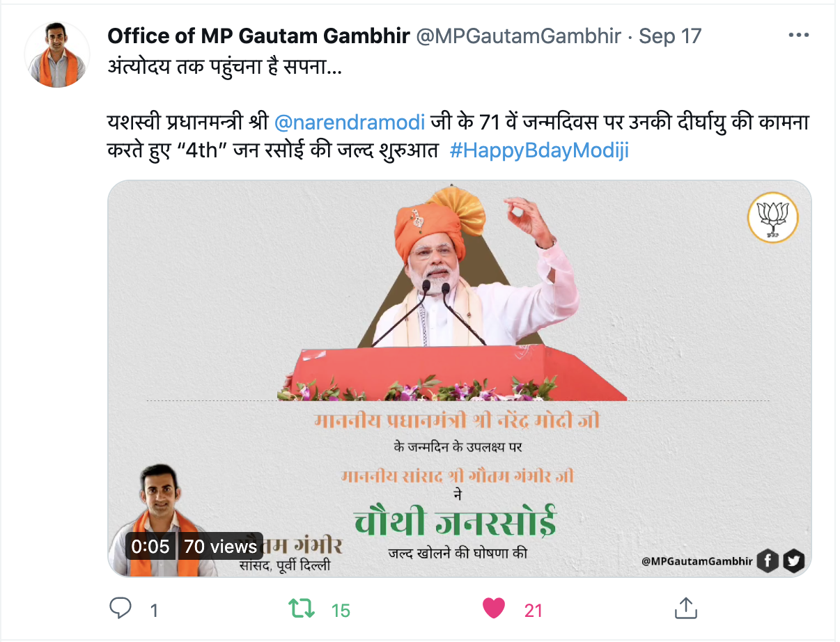Click the like count 21
Viewport: 840px width, 642px height.
pos(534,611)
